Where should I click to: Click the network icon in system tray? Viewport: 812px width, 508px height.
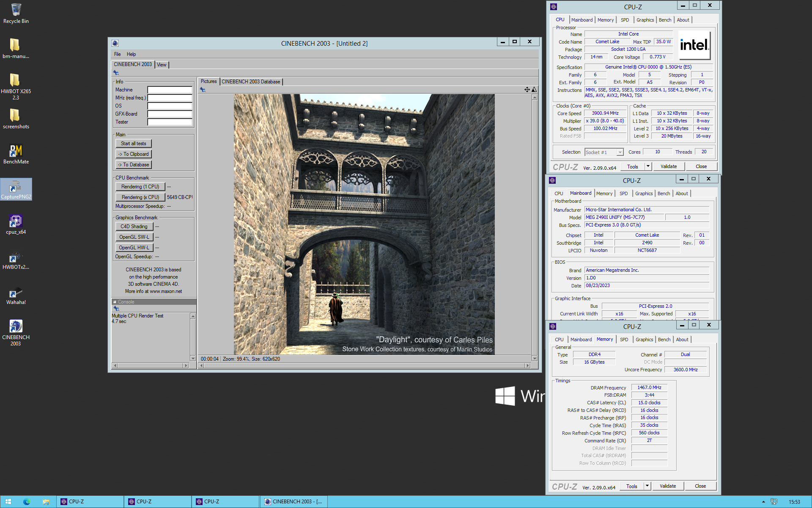click(774, 502)
